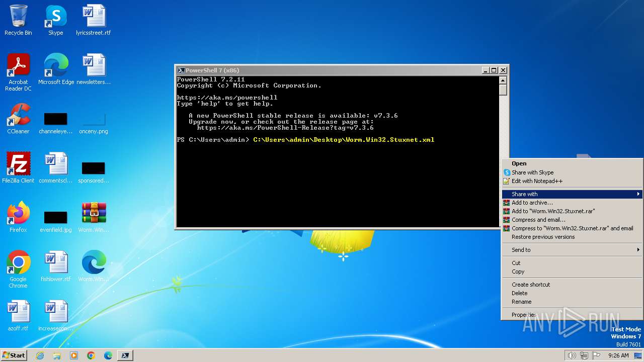Click the Show desktop button
The height and width of the screenshot is (362, 644).
click(639, 355)
